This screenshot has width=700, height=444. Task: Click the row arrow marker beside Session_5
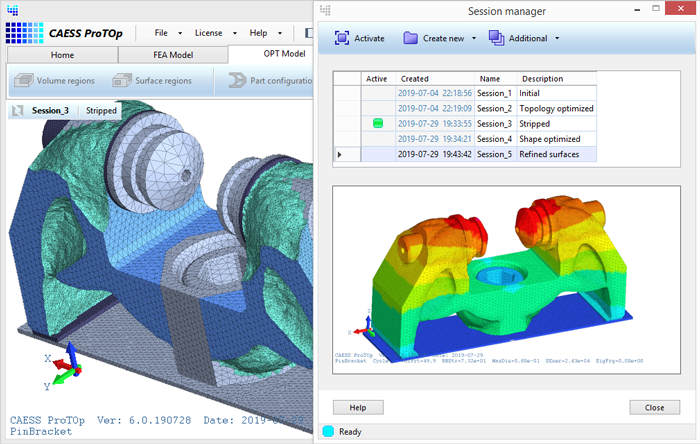click(x=340, y=154)
